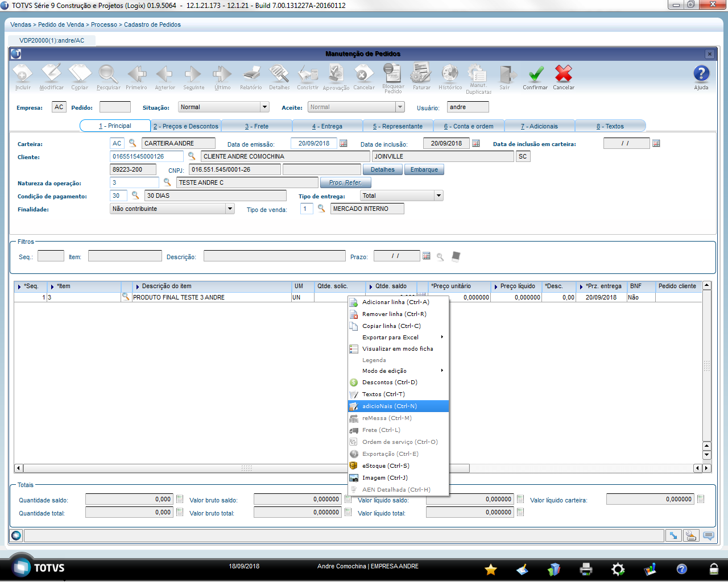Choose adicioNais (Ctrl-N) from context menu
This screenshot has width=728, height=582.
point(398,406)
